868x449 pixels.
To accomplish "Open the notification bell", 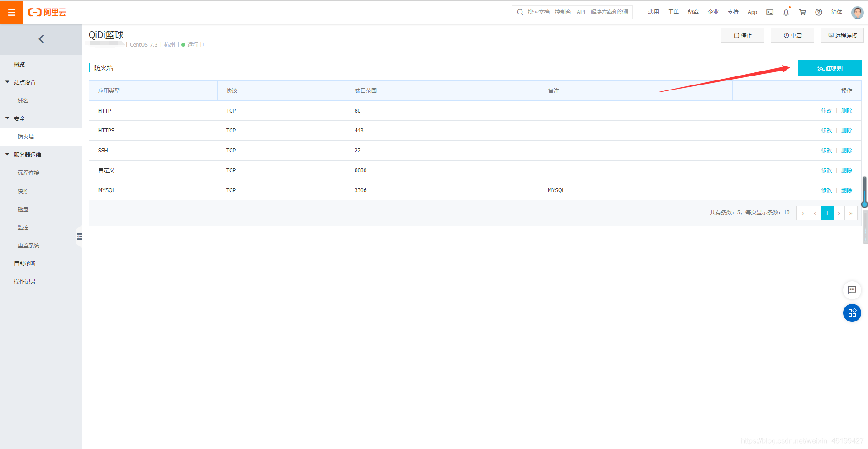I will (x=786, y=12).
